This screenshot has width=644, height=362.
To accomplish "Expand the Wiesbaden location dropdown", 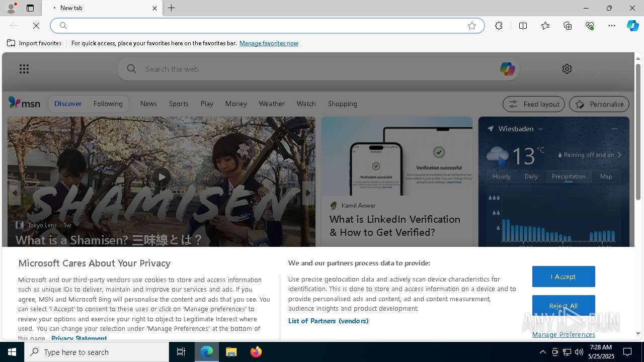I will click(x=540, y=129).
